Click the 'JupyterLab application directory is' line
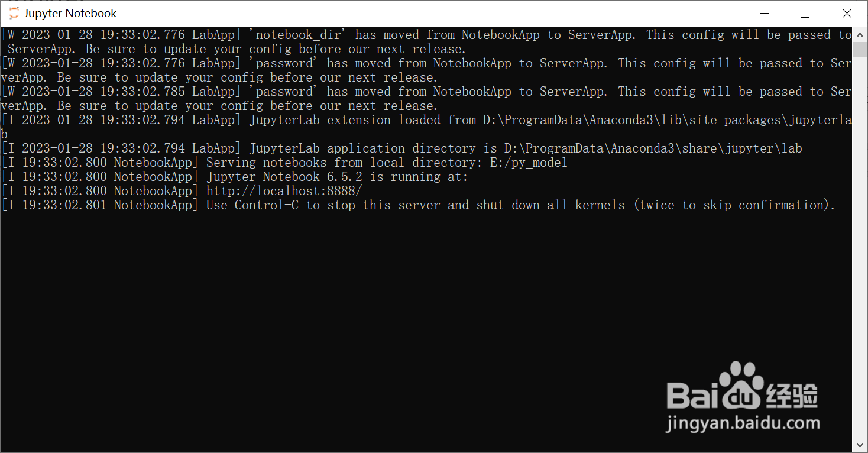 402,148
